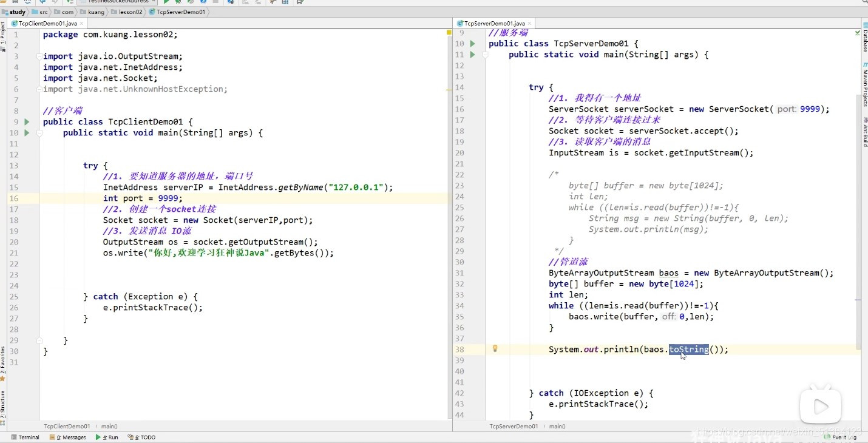The image size is (868, 443).
Task: Click the yellow intention light bulb on line 38
Action: [495, 349]
